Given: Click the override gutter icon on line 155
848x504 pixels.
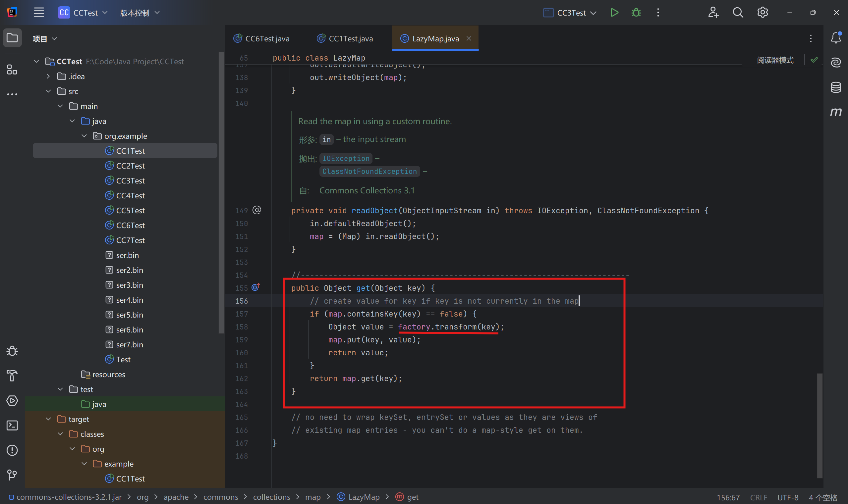Looking at the screenshot, I should (x=256, y=287).
